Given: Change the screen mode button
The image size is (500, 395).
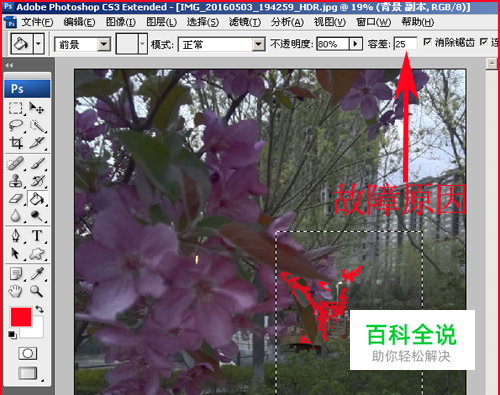Looking at the screenshot, I should tap(28, 373).
